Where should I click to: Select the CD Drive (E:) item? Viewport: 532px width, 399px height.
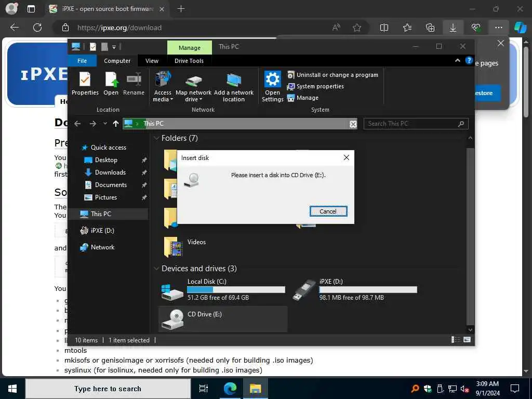(x=223, y=319)
